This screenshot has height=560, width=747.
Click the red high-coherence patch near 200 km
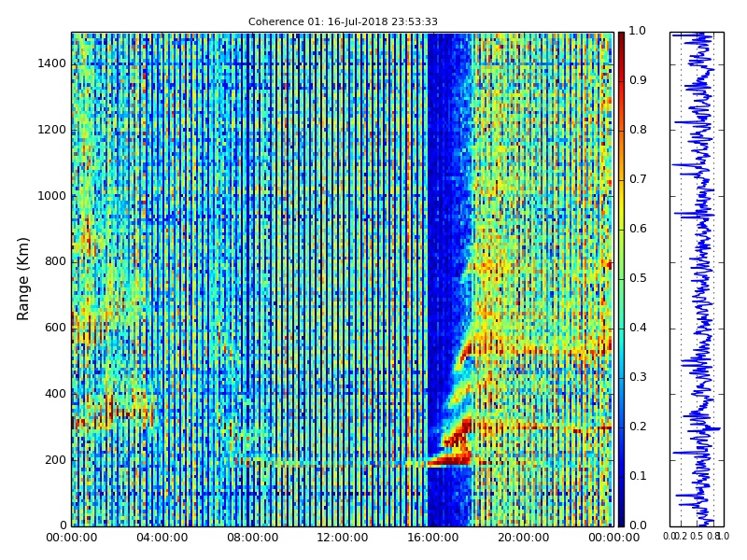pyautogui.click(x=452, y=459)
